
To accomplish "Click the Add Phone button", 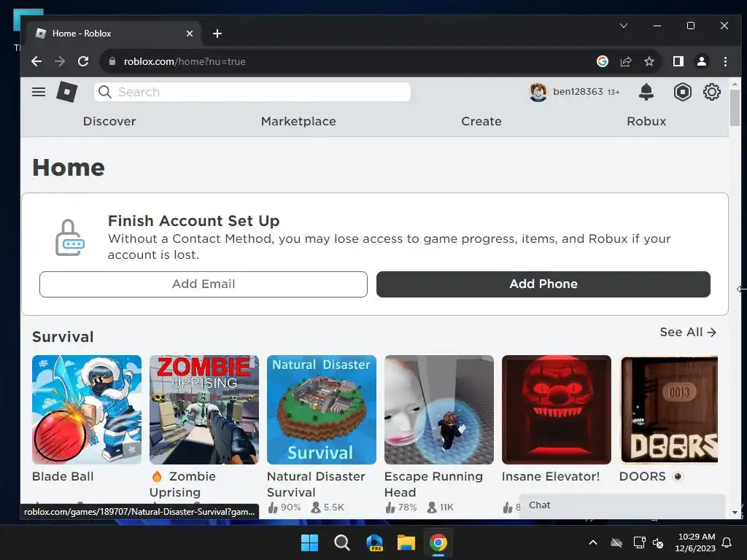I will (543, 284).
